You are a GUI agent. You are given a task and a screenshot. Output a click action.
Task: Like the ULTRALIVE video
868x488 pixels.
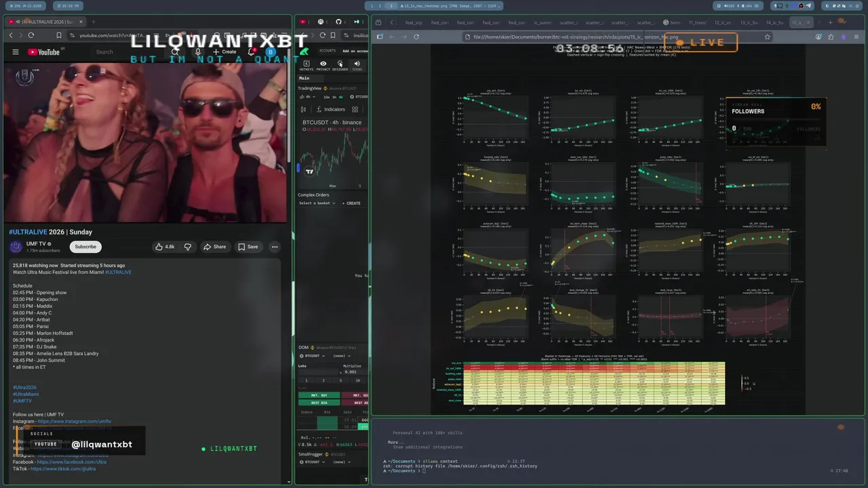click(x=165, y=247)
